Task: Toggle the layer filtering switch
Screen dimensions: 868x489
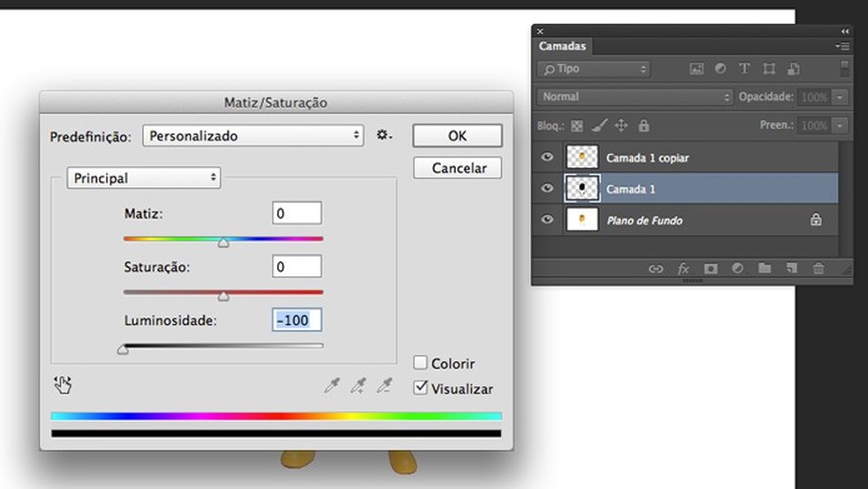Action: 844,69
